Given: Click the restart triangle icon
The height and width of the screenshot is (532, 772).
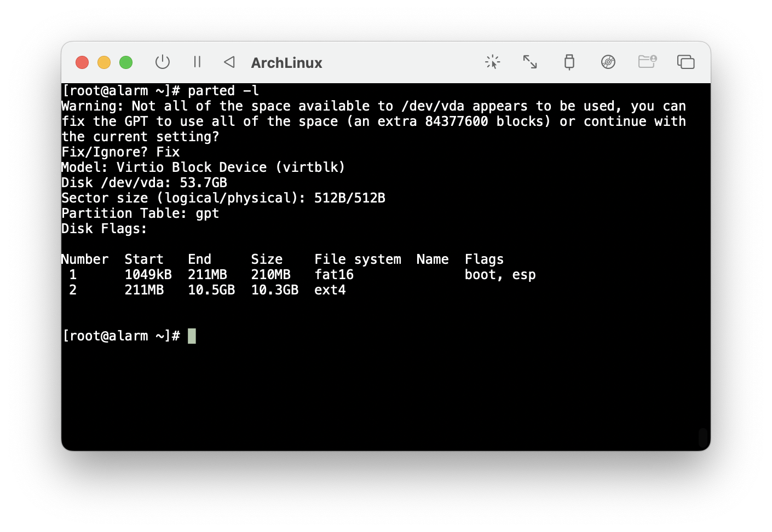Looking at the screenshot, I should (x=229, y=62).
